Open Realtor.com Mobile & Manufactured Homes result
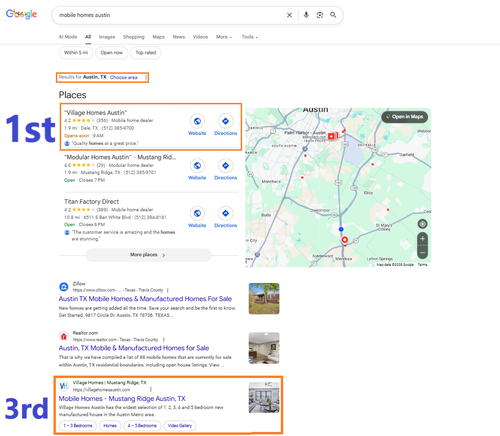 [x=134, y=348]
